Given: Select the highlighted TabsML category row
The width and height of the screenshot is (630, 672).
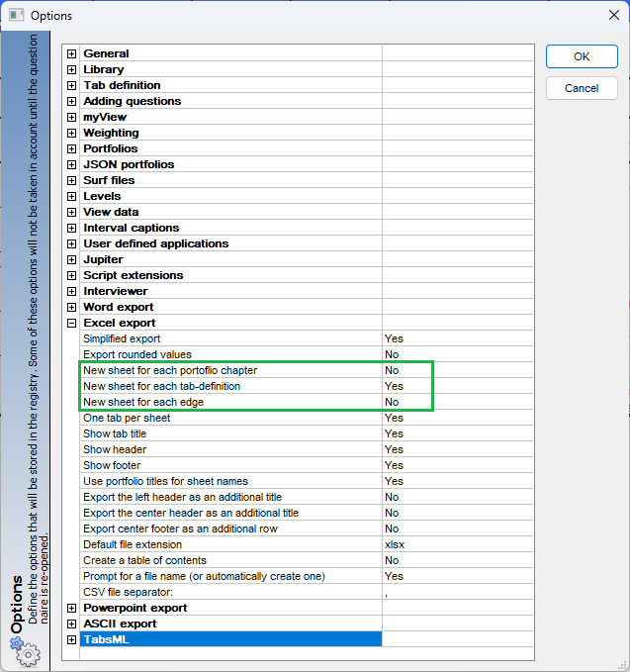Looking at the screenshot, I should (x=230, y=639).
